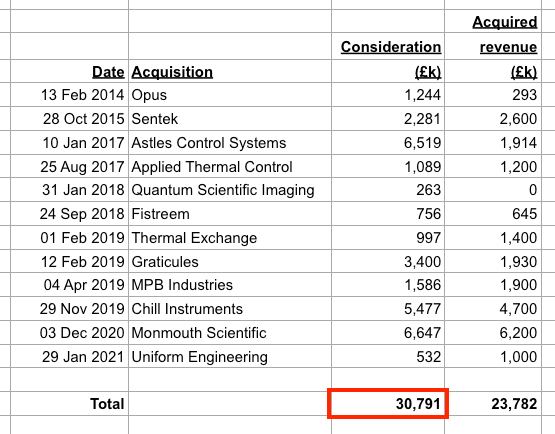
Task: Select the Acquisition column header cell
Action: pyautogui.click(x=230, y=71)
